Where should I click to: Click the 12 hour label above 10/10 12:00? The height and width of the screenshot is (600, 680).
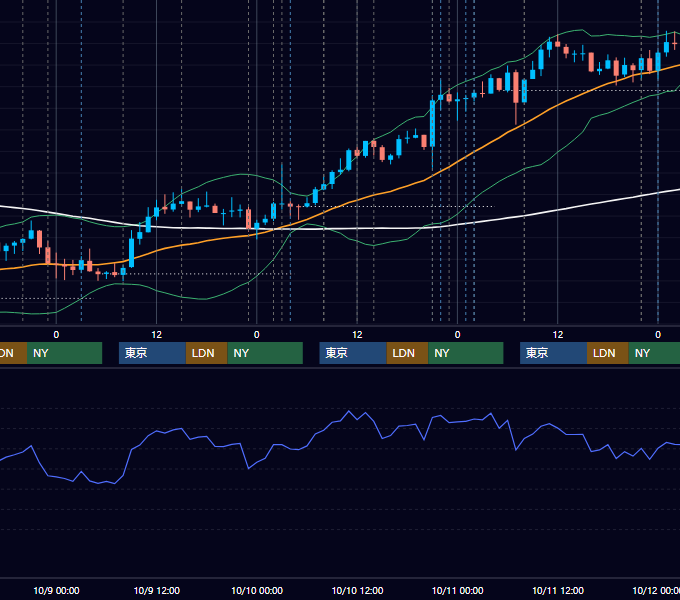click(357, 335)
